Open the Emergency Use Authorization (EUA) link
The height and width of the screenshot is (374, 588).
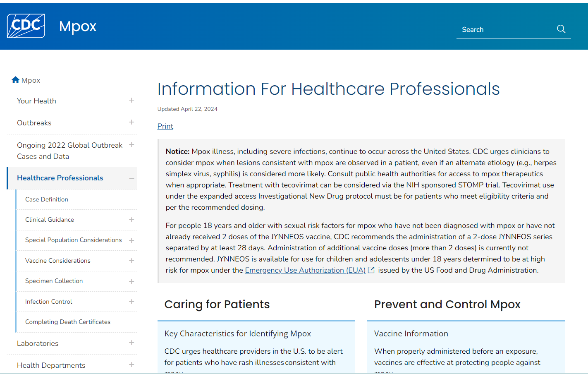pos(304,270)
